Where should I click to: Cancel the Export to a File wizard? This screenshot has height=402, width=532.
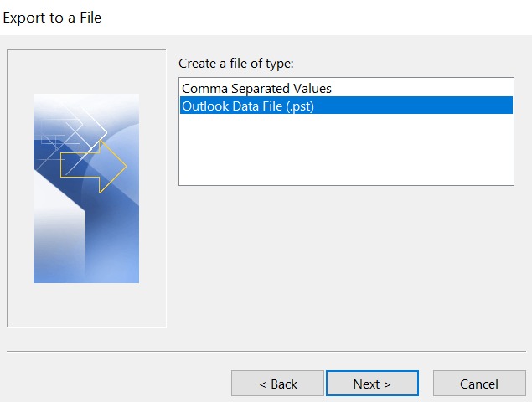(x=479, y=384)
